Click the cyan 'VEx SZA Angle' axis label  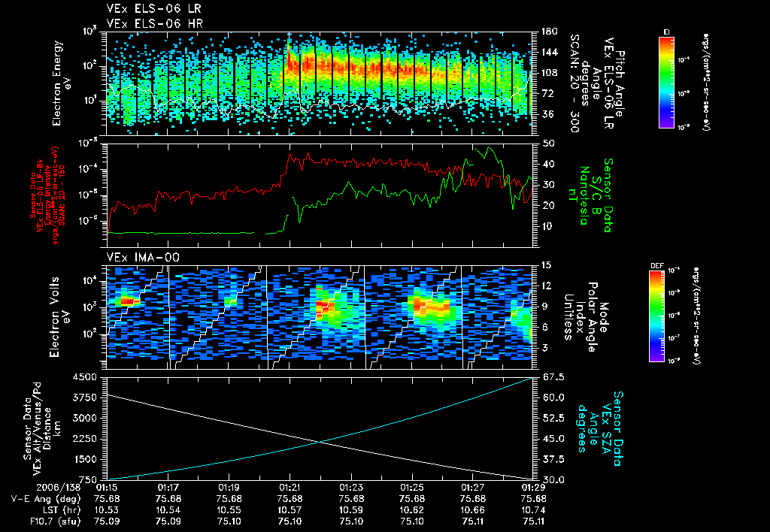click(600, 428)
